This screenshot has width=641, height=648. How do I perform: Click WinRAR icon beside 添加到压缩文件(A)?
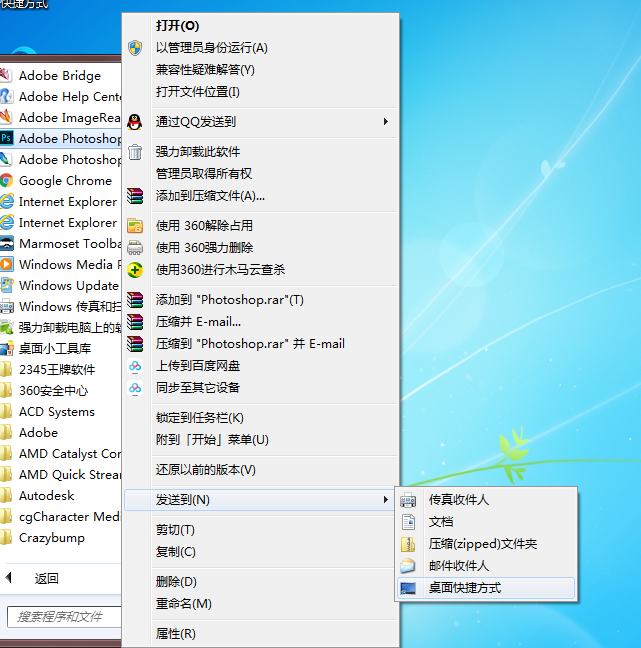coord(135,196)
